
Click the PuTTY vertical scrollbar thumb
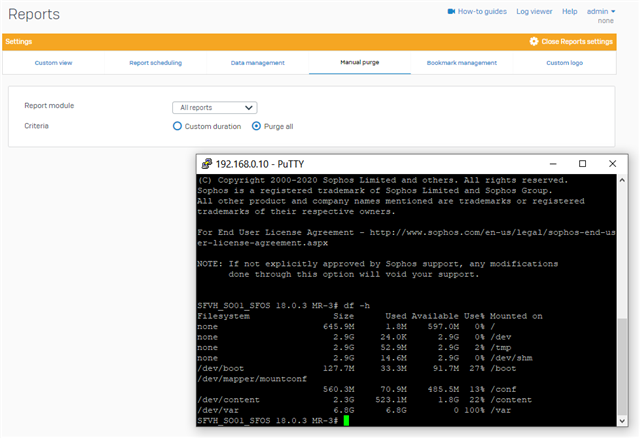click(x=622, y=367)
